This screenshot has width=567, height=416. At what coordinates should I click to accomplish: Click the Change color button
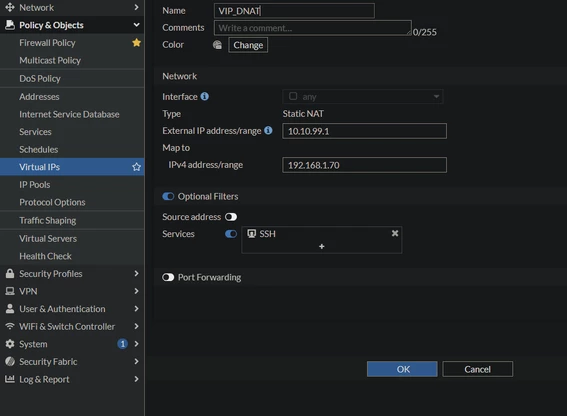click(248, 45)
